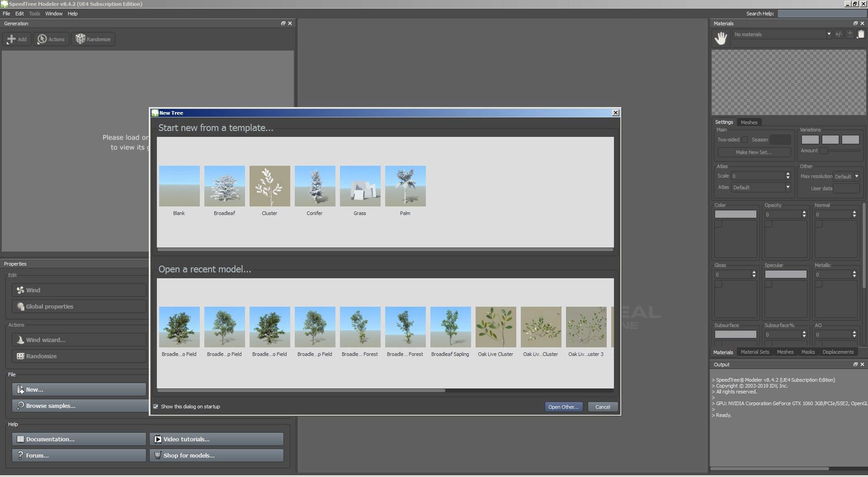
Task: Click the Add button in Generation panel
Action: click(x=17, y=39)
